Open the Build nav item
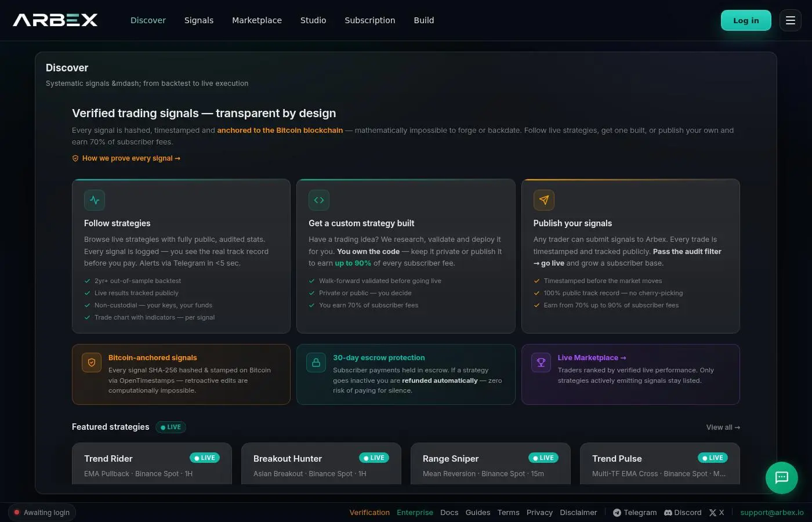The width and height of the screenshot is (812, 522). point(424,20)
